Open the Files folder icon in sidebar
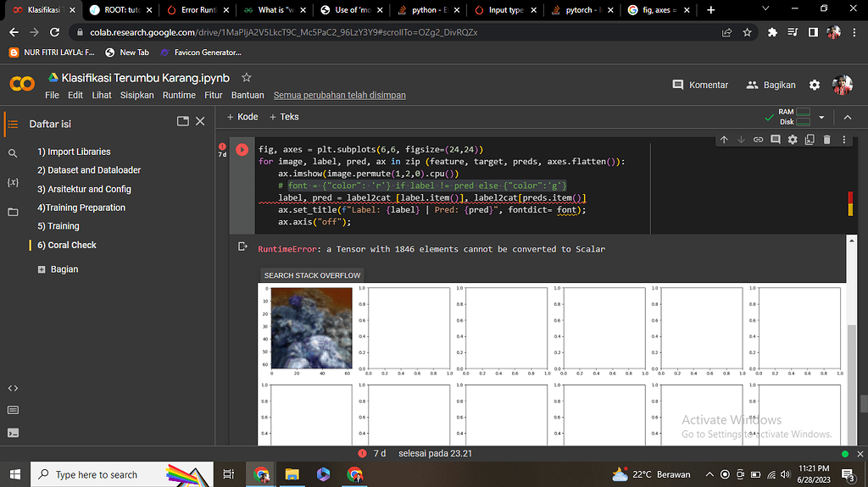 pyautogui.click(x=13, y=212)
